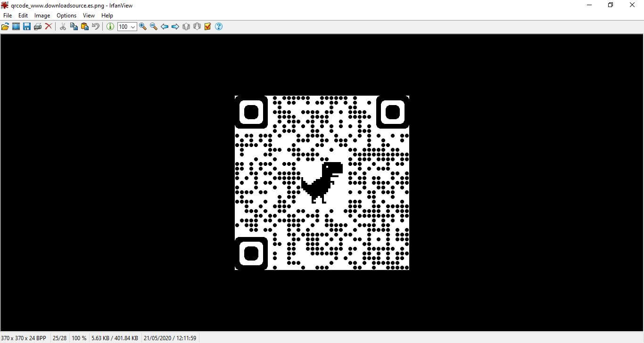Viewport: 644px width, 343px height.
Task: Open the File menu
Action: [8, 16]
